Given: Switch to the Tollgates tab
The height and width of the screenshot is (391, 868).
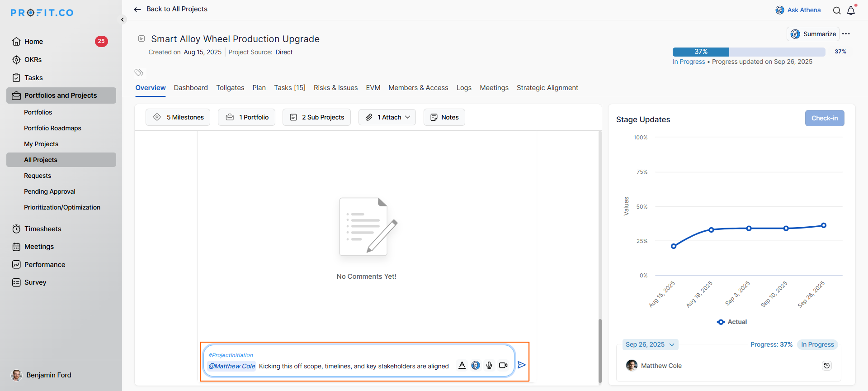Looking at the screenshot, I should tap(230, 88).
